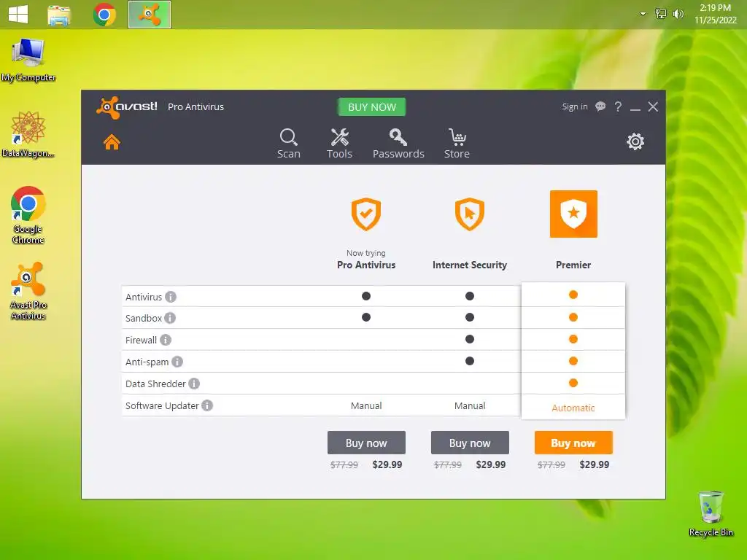Buy now under Internet Security
The width and height of the screenshot is (747, 560).
point(470,443)
